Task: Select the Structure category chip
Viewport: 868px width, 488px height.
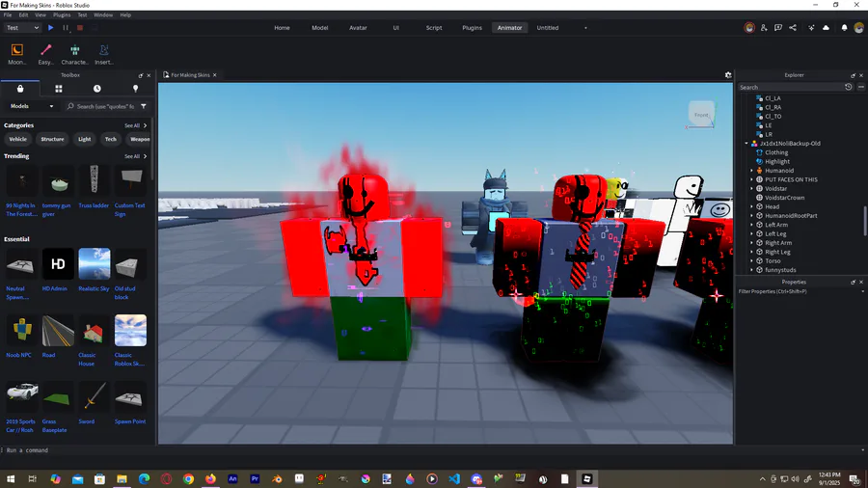Action: [x=52, y=140]
